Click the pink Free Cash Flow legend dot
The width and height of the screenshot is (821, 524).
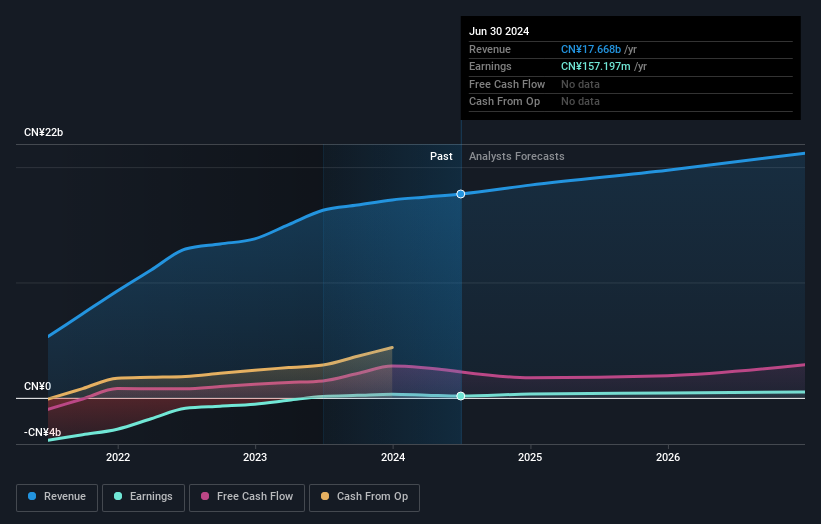205,496
